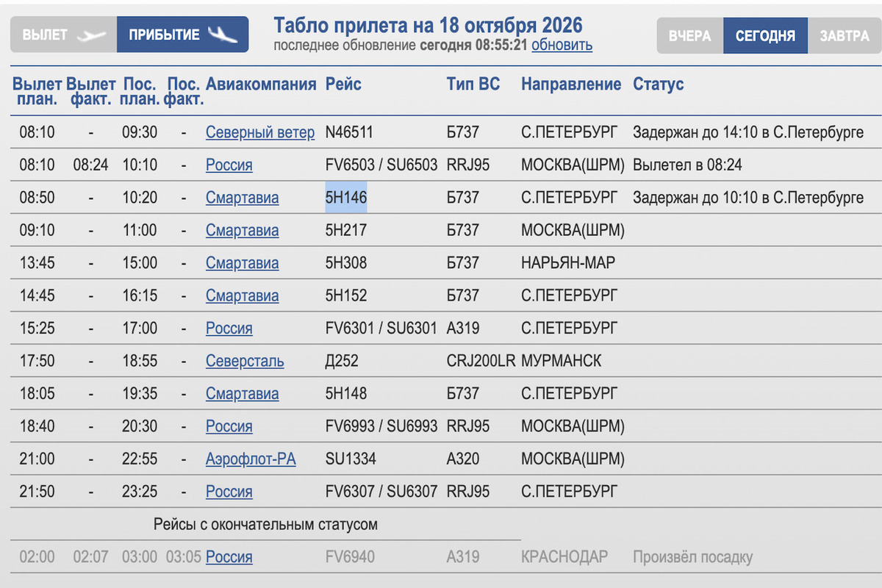Click the status 'Задержан до 14:10 в С.Петербурге'
Screen dimensions: 882x588
(x=748, y=133)
